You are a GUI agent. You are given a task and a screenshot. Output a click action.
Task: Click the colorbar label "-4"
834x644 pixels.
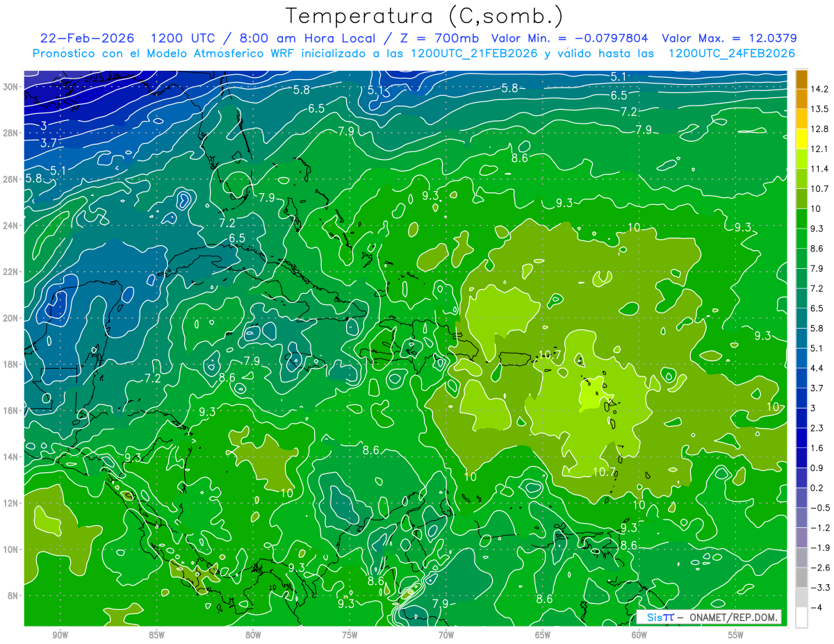coord(816,607)
